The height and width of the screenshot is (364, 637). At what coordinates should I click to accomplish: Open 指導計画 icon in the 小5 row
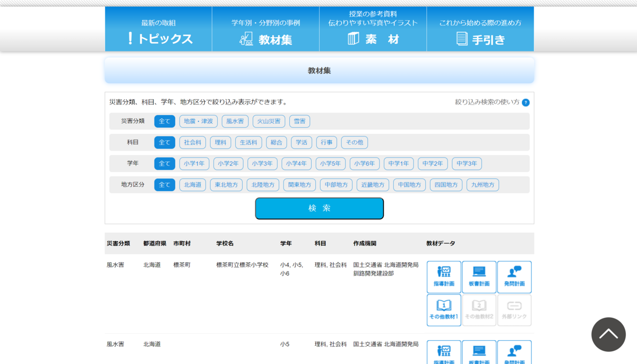(x=444, y=352)
